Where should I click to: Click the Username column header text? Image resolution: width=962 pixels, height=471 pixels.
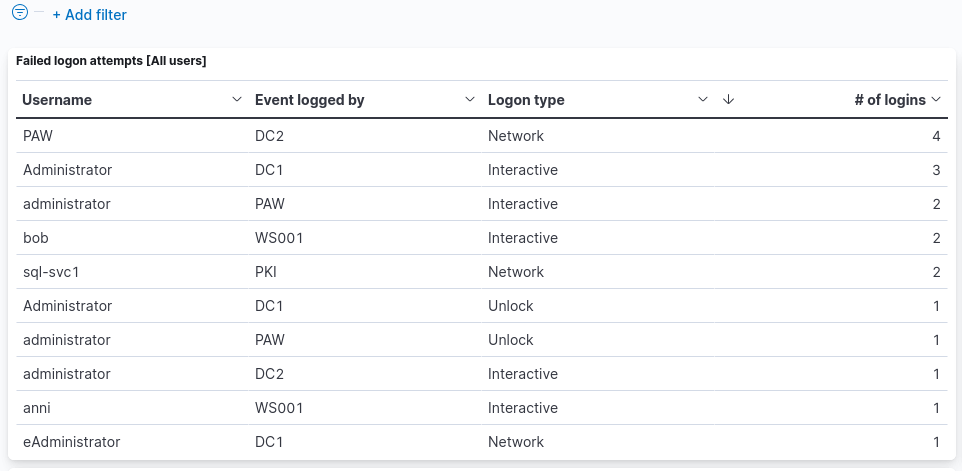(57, 100)
